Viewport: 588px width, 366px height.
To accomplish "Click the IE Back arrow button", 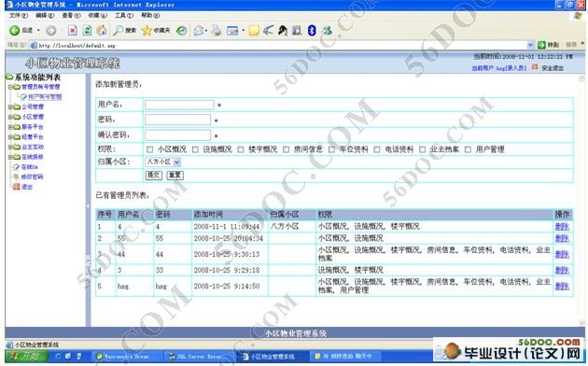I will 15,31.
